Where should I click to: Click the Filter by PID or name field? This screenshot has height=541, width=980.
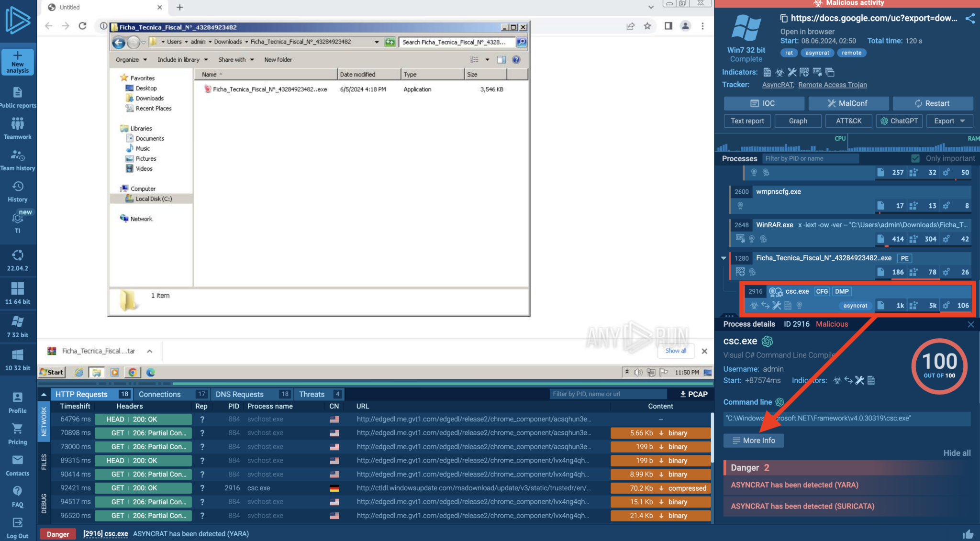click(x=810, y=158)
